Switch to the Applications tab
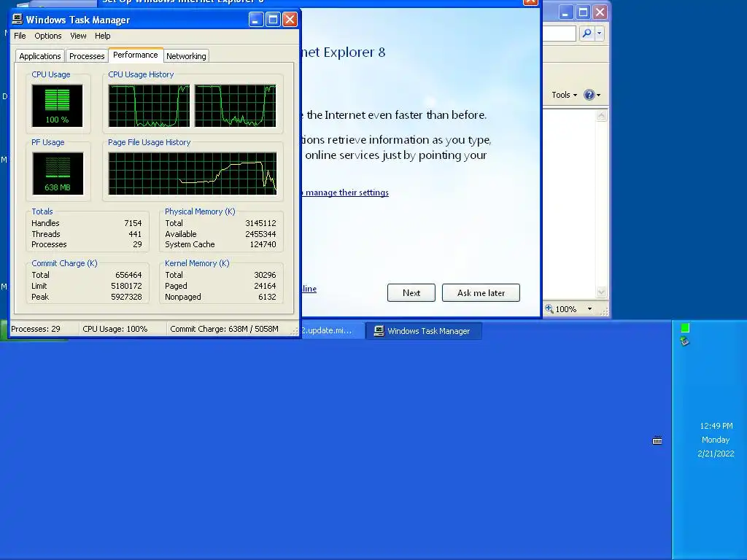 pos(40,56)
